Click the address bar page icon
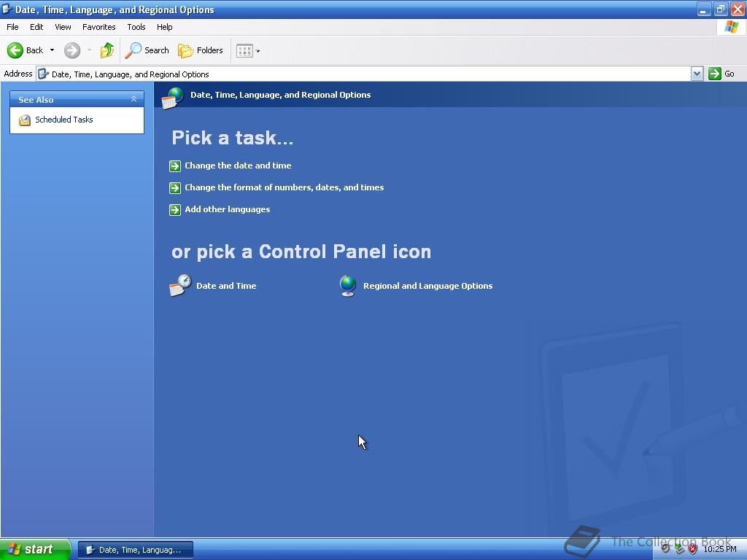This screenshot has width=747, height=560. tap(43, 74)
